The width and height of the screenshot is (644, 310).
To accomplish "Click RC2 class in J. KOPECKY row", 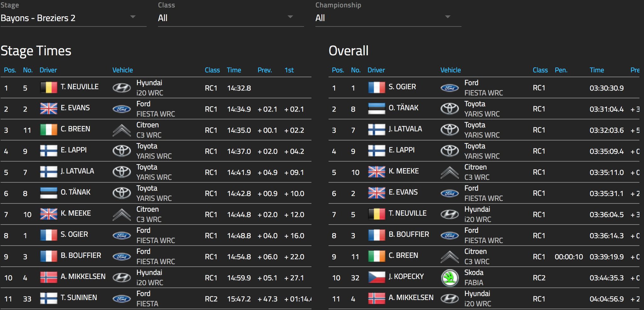I will (539, 278).
